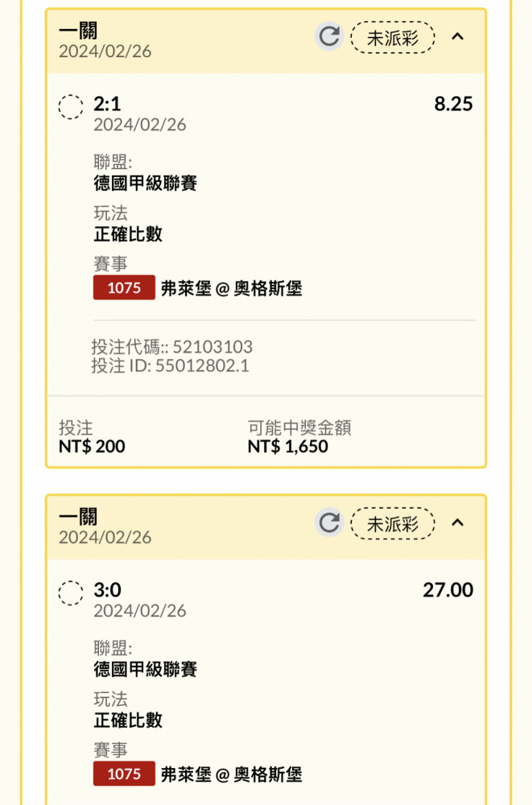Open 弗萊堡 @ 奧格斯堡 match in 2:1 bet
The height and width of the screenshot is (805, 532).
232,288
